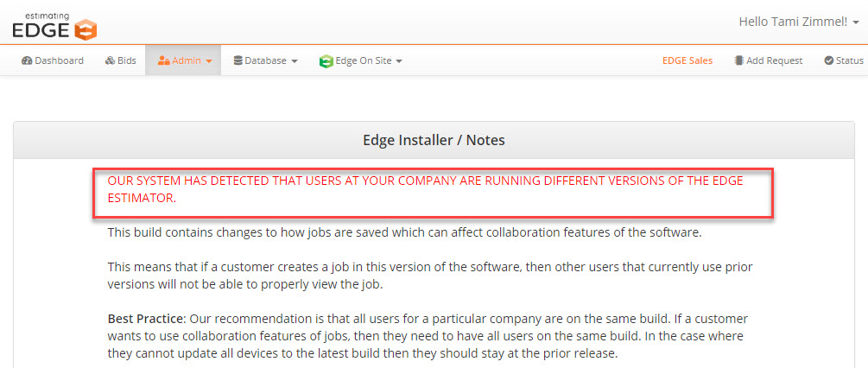Open the Hello Tami Zimmel user menu
Viewport: 868px width, 368px height.
tap(799, 22)
